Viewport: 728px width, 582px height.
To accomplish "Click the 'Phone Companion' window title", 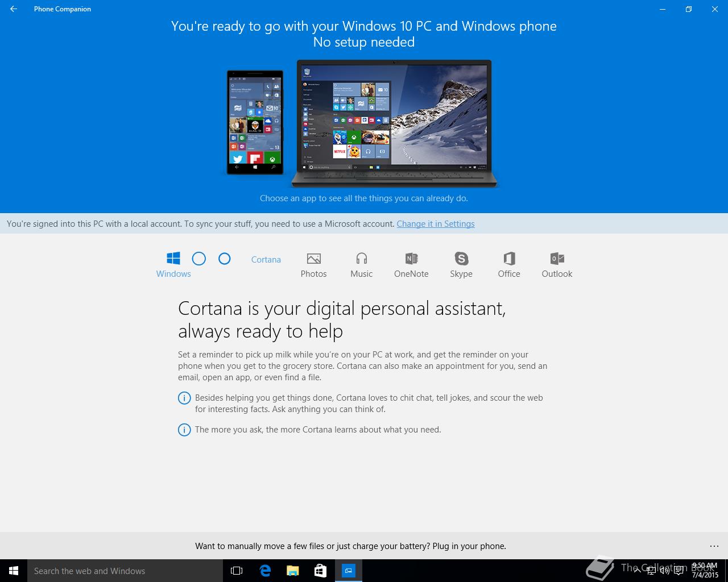I will 63,9.
